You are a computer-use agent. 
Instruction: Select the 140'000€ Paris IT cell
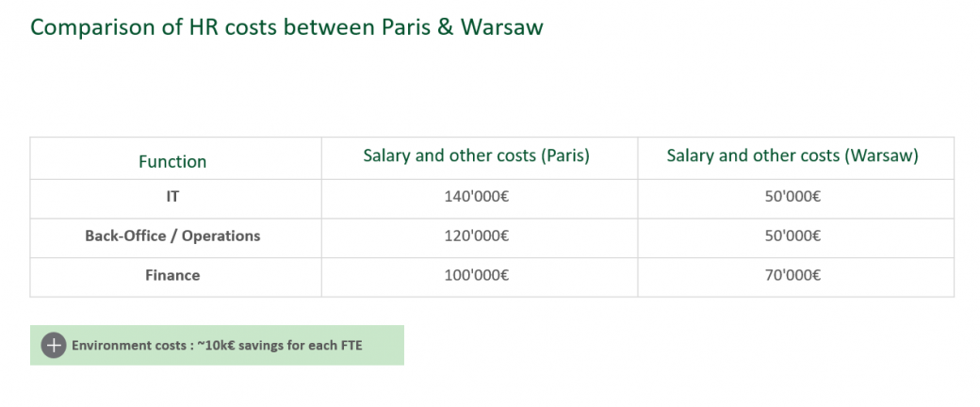[477, 196]
